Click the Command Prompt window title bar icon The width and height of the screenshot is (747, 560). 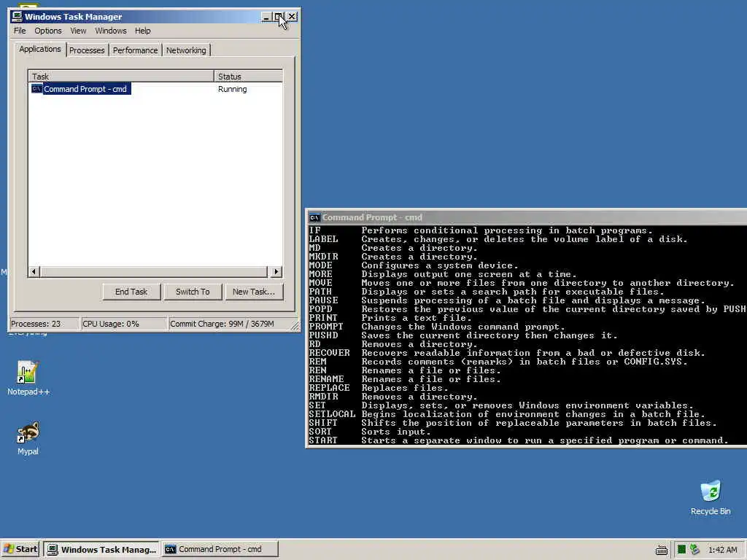pos(314,217)
